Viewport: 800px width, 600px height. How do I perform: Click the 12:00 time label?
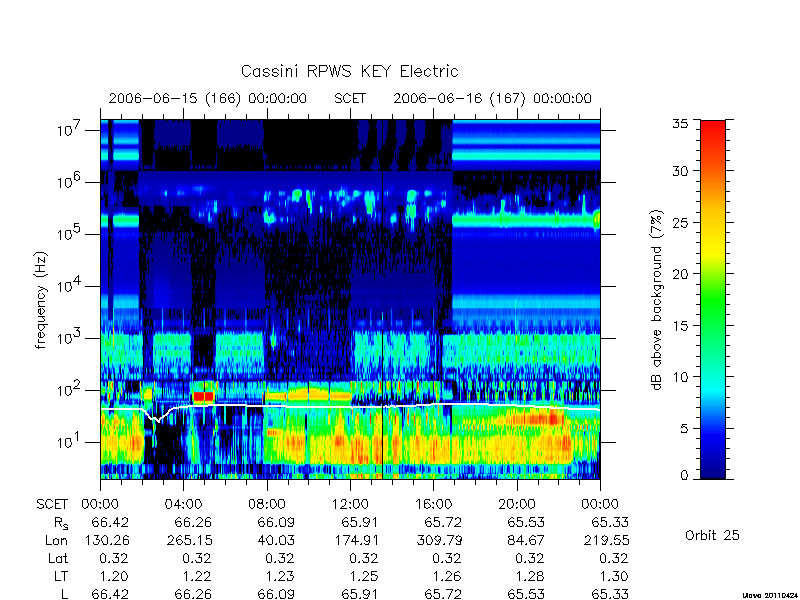click(x=350, y=504)
